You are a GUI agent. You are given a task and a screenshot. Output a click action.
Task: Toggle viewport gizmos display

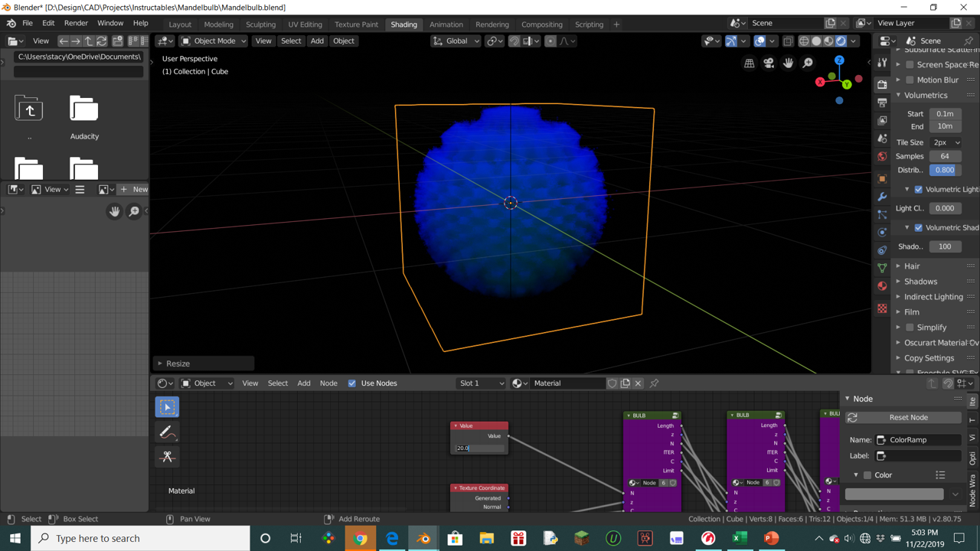pos(731,41)
